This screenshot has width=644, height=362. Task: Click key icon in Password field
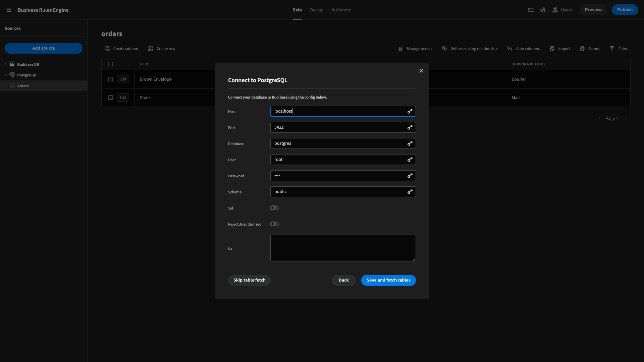tap(410, 176)
